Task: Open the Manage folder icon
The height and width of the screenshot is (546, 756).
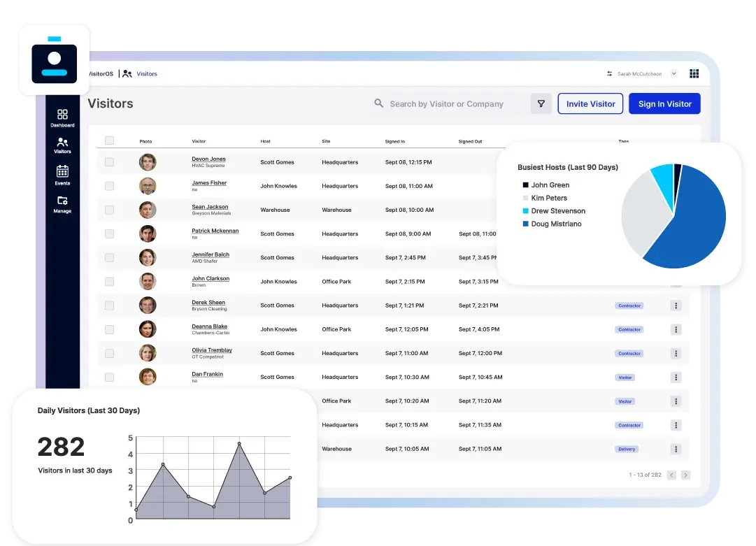Action: click(x=62, y=201)
